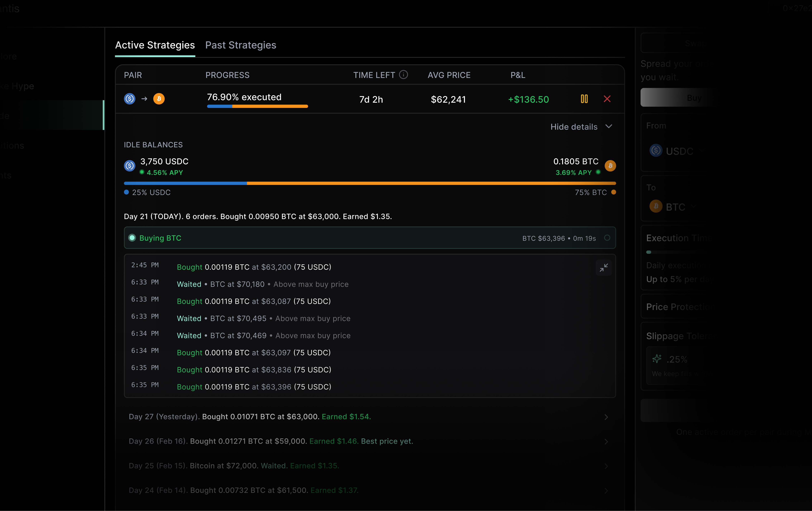Click the IDLE BALANCES heading

tap(153, 145)
